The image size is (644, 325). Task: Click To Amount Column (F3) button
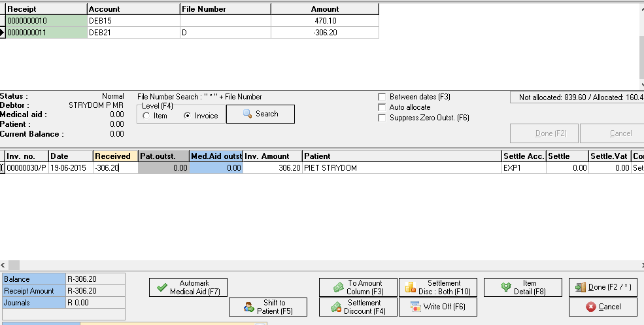click(x=357, y=288)
